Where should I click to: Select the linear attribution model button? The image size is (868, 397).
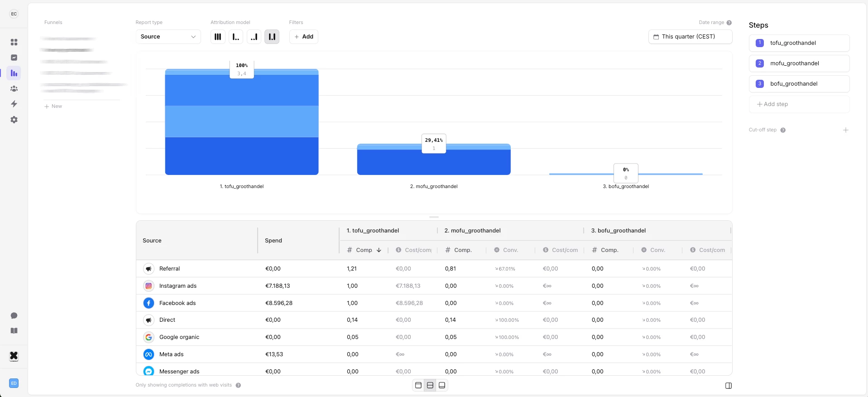click(x=218, y=37)
